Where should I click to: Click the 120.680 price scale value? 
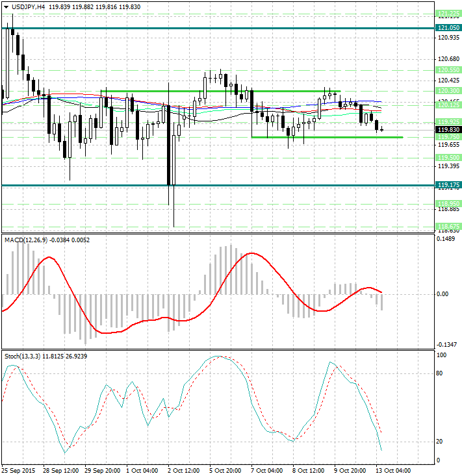[x=448, y=59]
